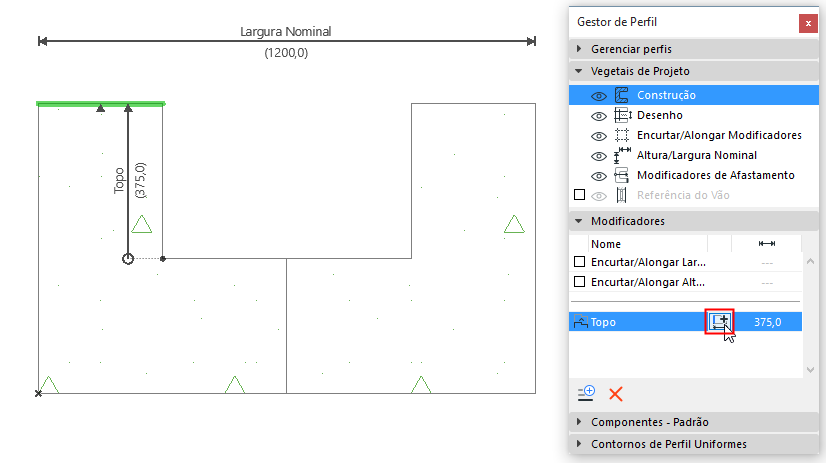Click the origin cross marker in profile drawing
The width and height of the screenshot is (826, 463).
(x=38, y=393)
